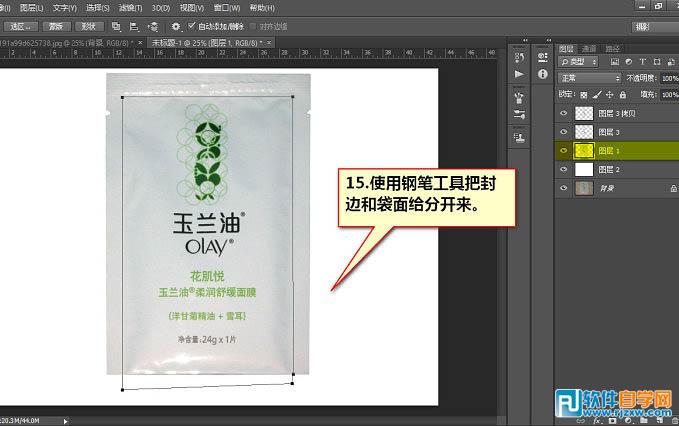The width and height of the screenshot is (679, 426).
Task: Switch to the 路径 panel tab
Action: (x=612, y=48)
